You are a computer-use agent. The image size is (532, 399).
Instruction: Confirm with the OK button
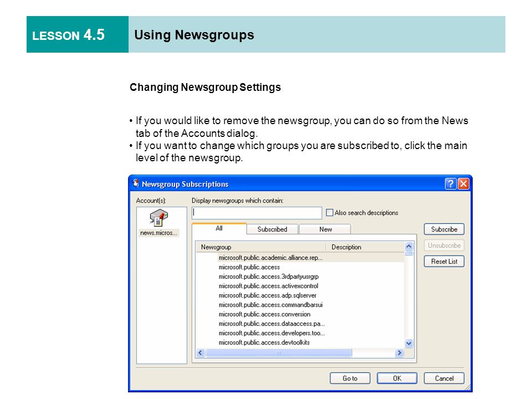(x=397, y=378)
